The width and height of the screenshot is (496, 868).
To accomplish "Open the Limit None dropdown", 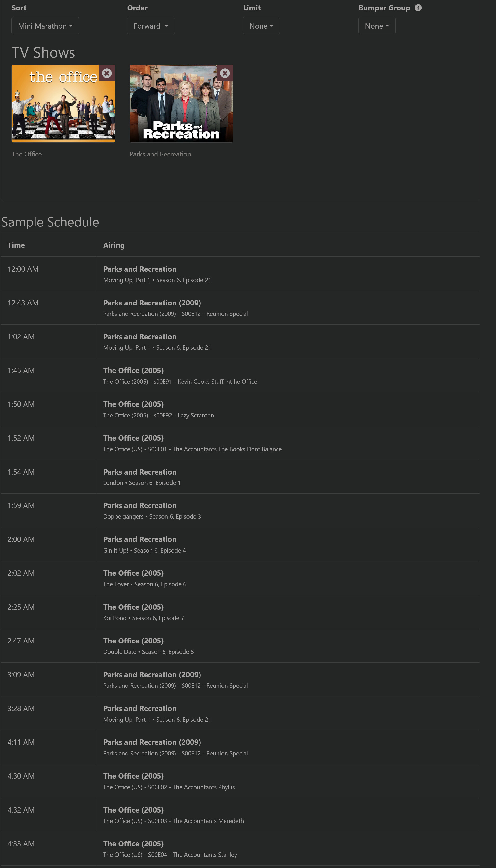I will click(261, 26).
